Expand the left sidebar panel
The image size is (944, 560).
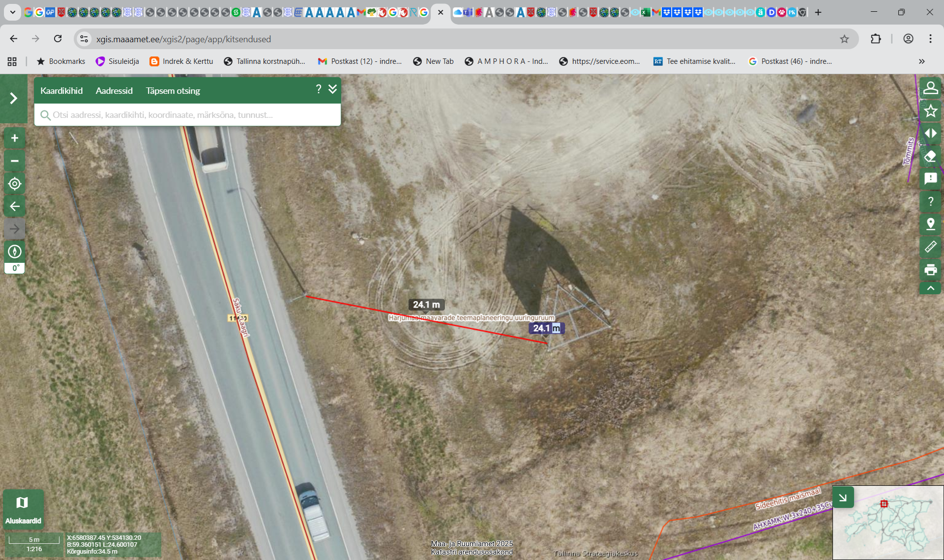point(14,98)
